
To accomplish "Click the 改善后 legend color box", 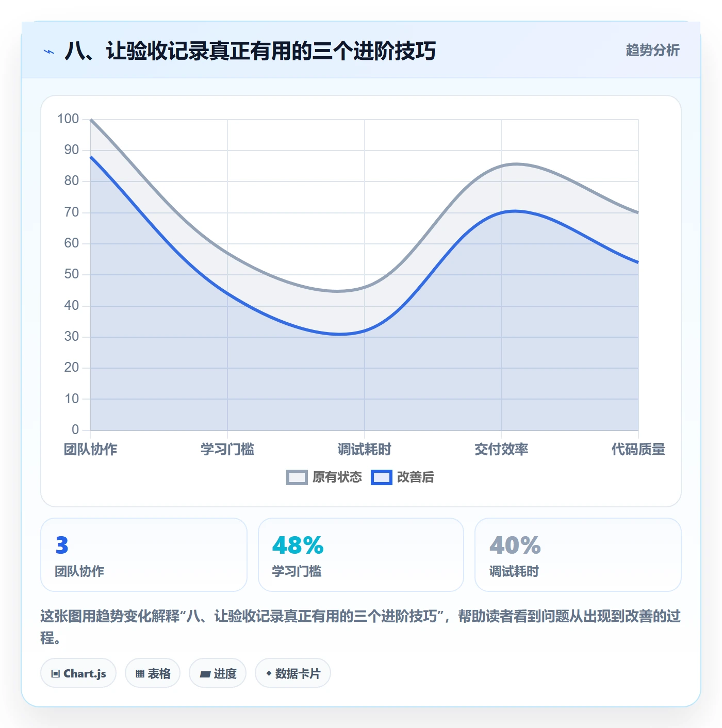I will coord(381,477).
